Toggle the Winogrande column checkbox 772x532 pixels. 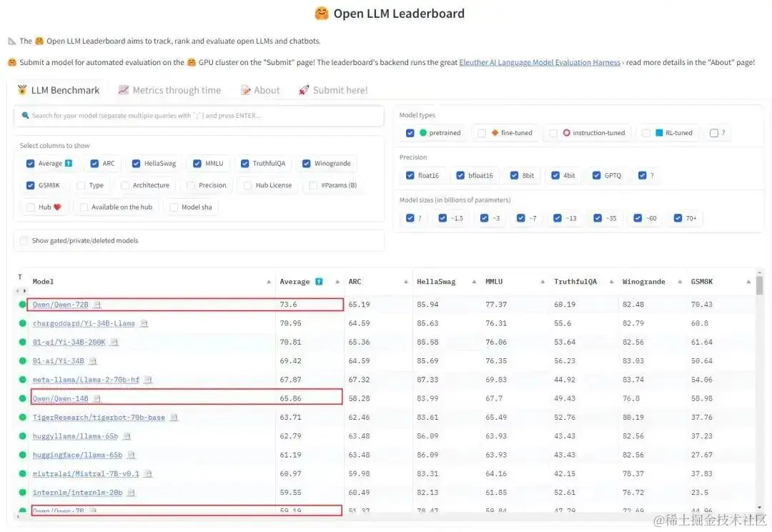(306, 164)
